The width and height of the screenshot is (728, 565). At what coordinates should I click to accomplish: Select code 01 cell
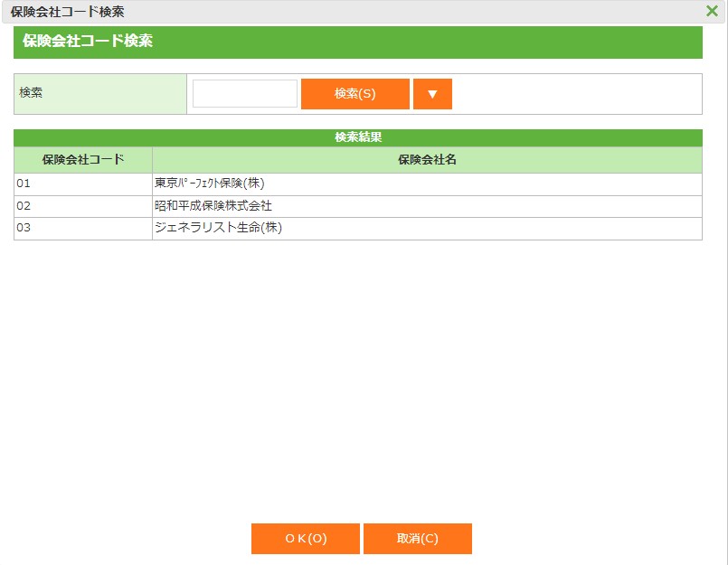click(x=83, y=184)
